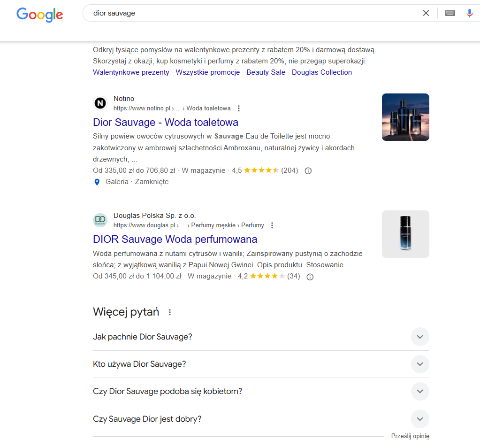Screen dimensions: 480x448
Task: Expand "Kto używa Dior Sauvage?" question
Action: click(x=261, y=364)
